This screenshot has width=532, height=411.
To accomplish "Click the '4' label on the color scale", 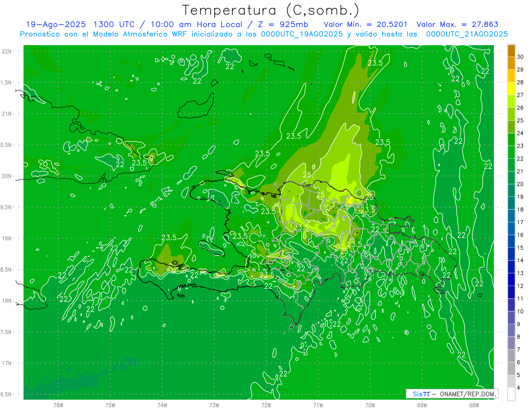I will [x=519, y=388].
